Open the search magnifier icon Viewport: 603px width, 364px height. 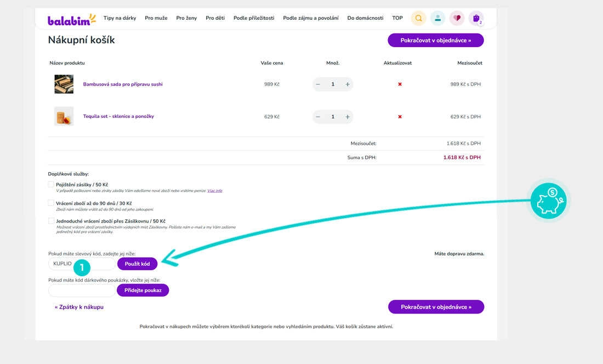tap(418, 18)
